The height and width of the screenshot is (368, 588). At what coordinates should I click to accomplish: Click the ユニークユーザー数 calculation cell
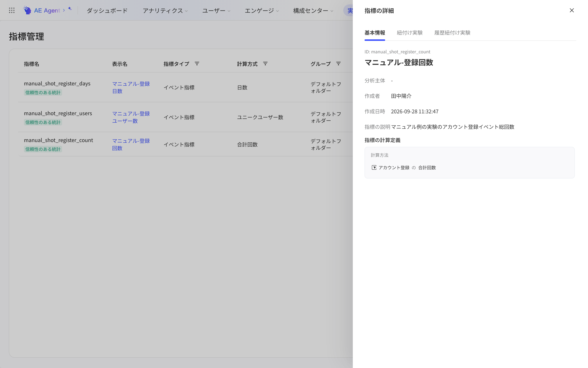point(260,117)
